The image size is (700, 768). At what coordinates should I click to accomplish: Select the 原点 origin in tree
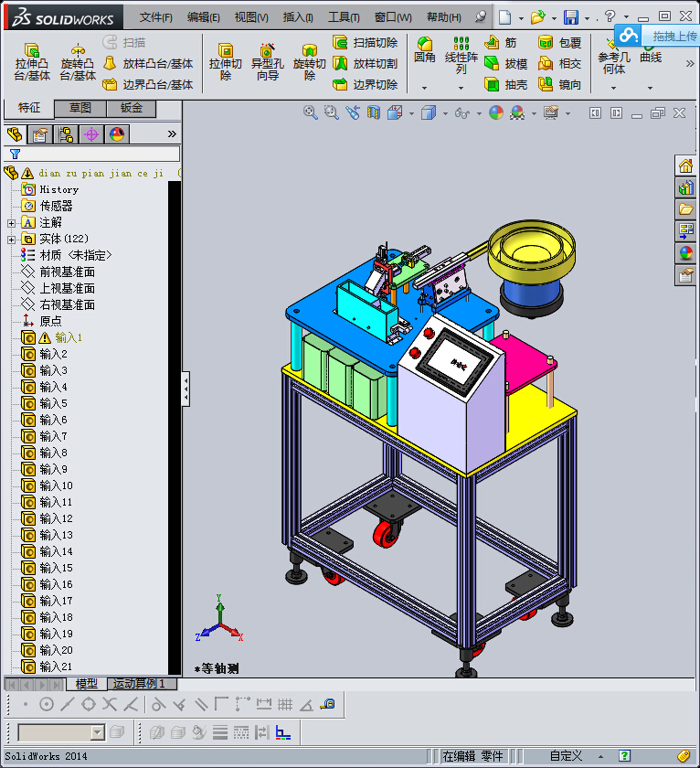tap(50, 321)
